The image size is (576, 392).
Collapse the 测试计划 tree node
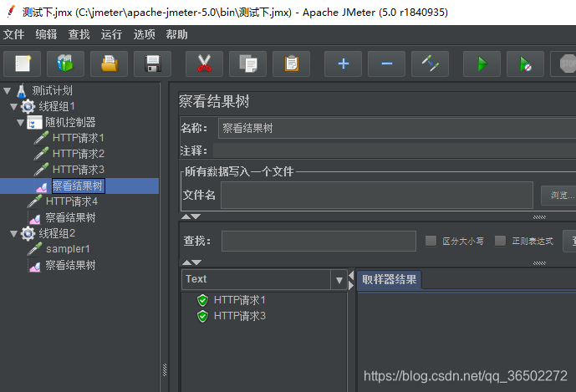pos(8,90)
